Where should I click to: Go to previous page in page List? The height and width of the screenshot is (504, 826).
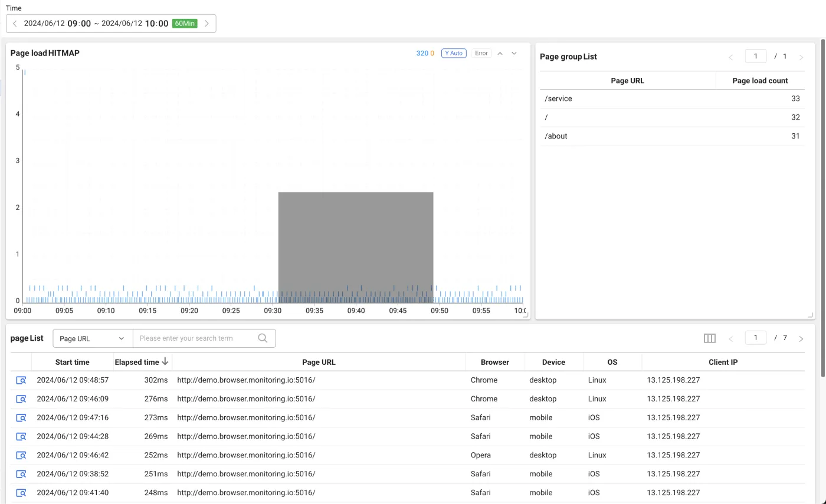[x=731, y=338]
